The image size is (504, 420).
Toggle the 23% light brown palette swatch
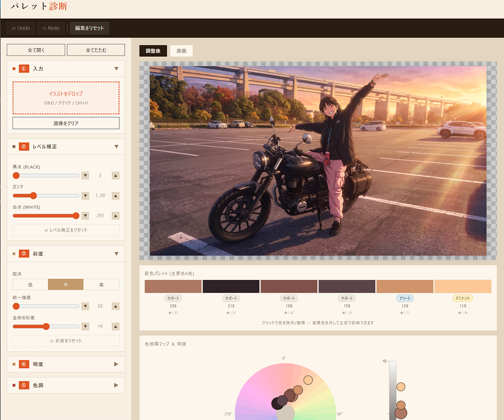pyautogui.click(x=173, y=286)
